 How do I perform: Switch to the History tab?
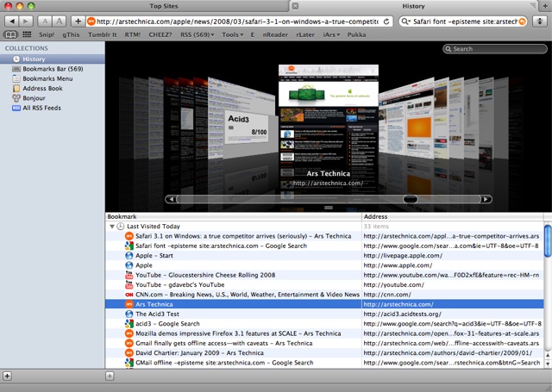(413, 6)
